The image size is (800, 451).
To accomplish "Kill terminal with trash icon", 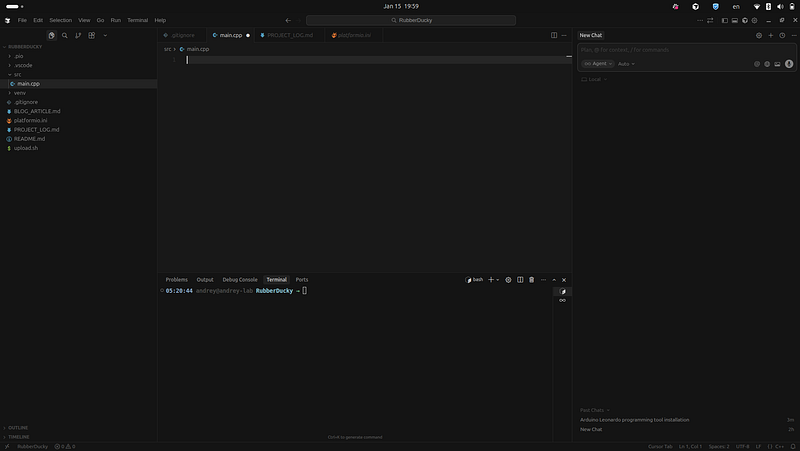I will pyautogui.click(x=531, y=280).
